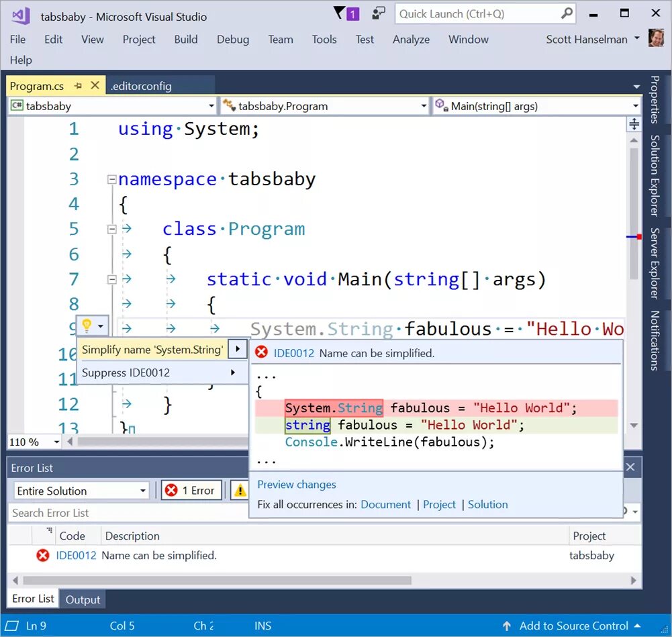Fix all occurrences in Project link

[x=439, y=505]
